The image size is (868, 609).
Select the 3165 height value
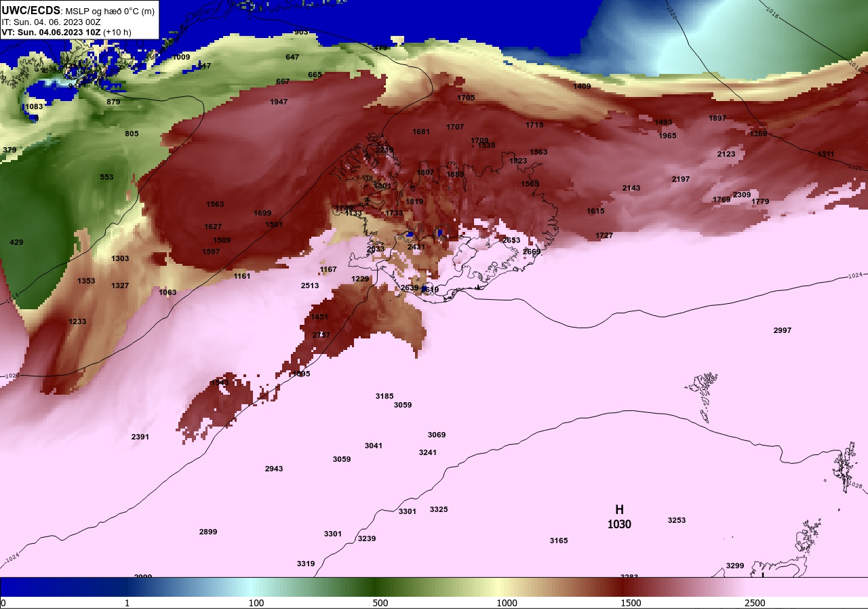tap(559, 541)
